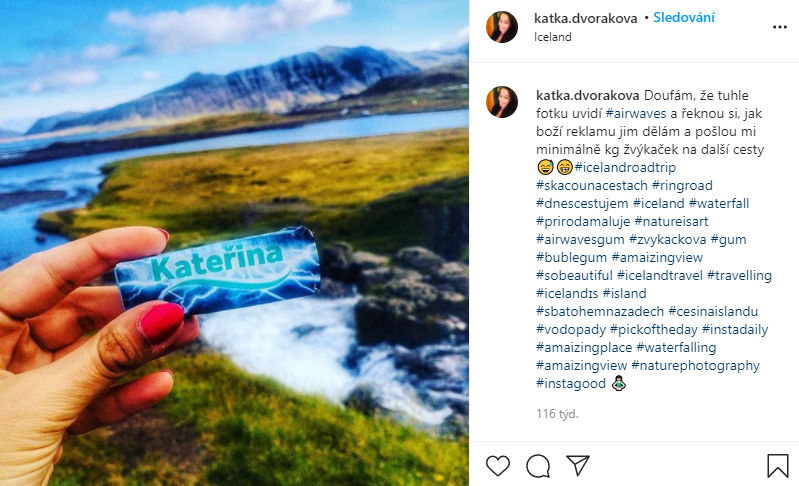This screenshot has width=799, height=486.
Task: Save the post with the bookmark icon
Action: [x=778, y=466]
